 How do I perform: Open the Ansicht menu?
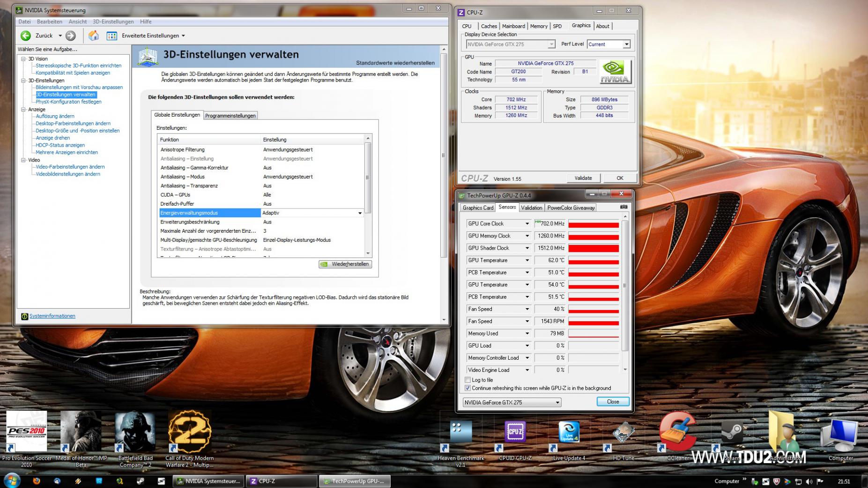78,22
